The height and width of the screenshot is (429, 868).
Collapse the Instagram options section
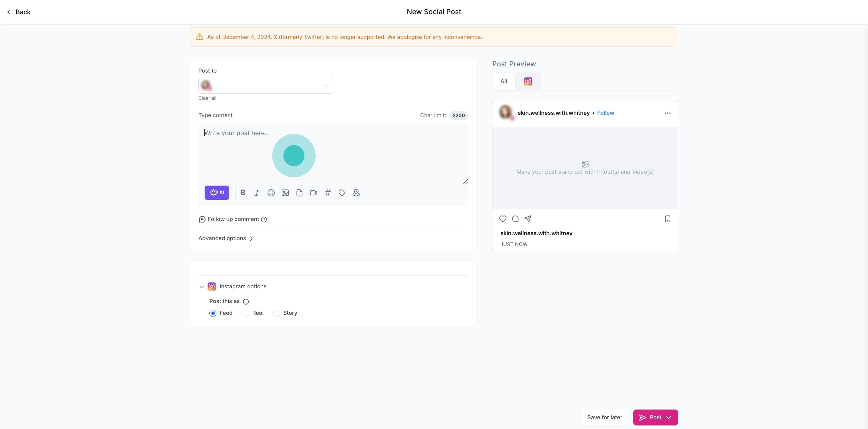pos(202,286)
